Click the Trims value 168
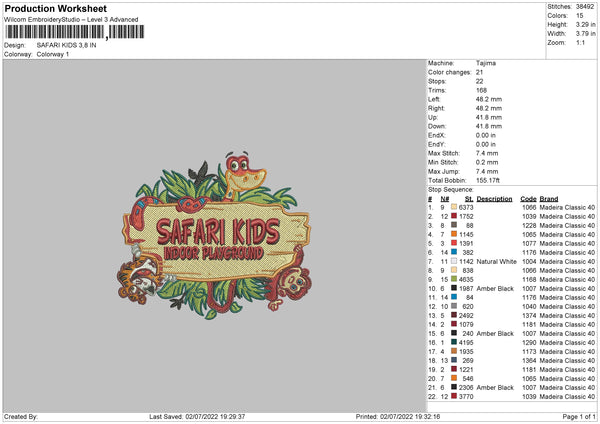This screenshot has width=600, height=424. [481, 90]
